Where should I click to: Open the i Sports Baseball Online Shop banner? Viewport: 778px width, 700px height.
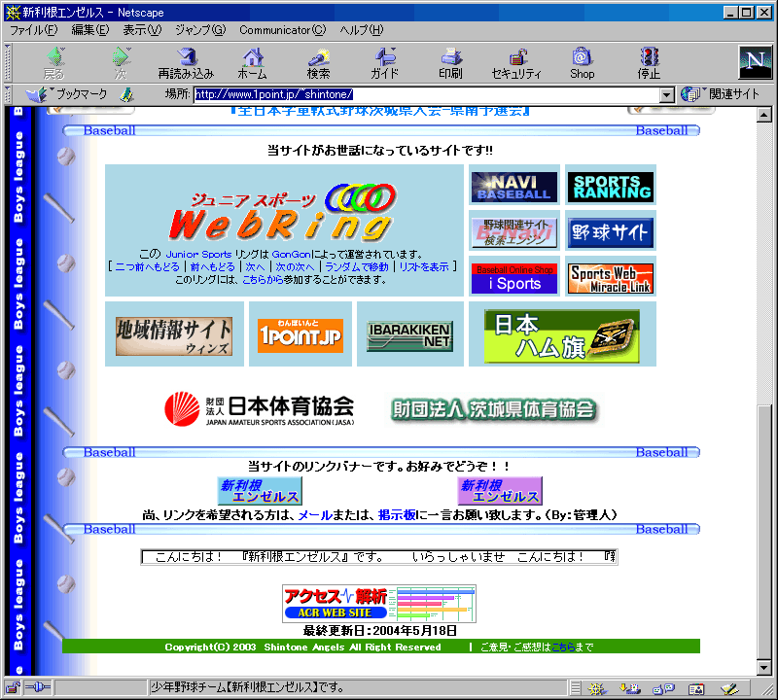514,278
